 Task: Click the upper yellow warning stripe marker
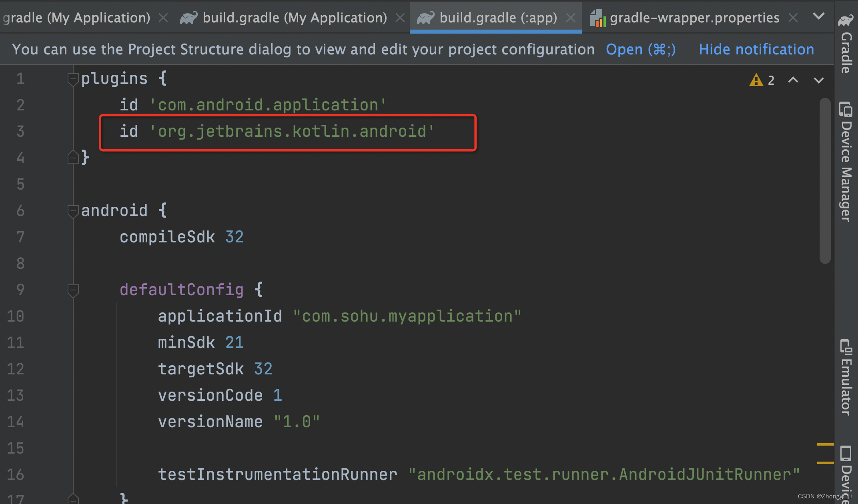pyautogui.click(x=825, y=444)
